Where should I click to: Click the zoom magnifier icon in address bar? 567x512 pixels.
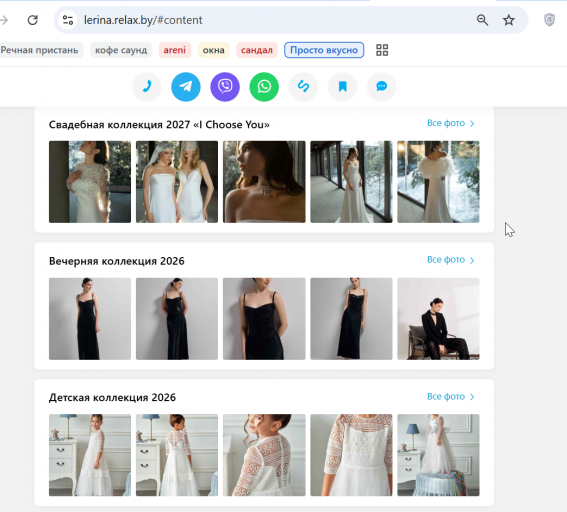482,20
